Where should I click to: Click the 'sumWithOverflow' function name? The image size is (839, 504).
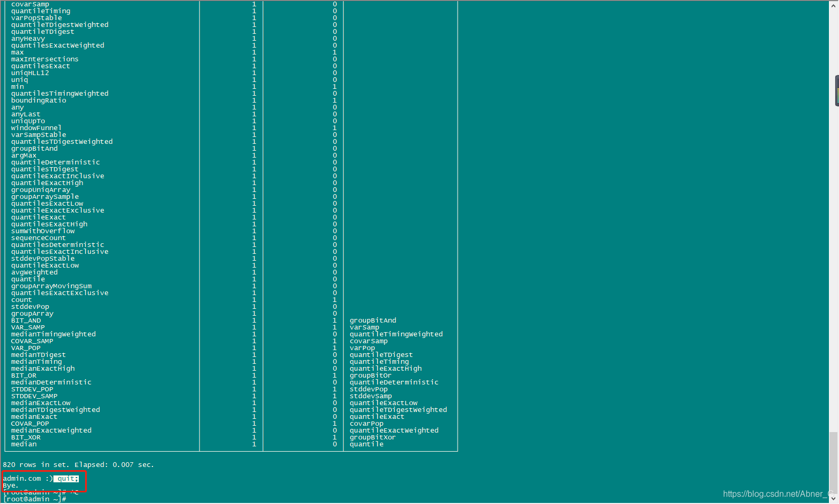[x=43, y=231]
